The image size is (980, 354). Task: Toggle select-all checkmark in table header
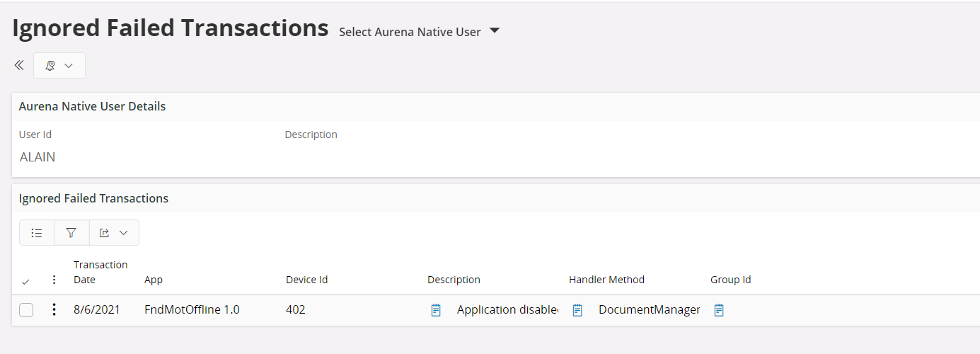coord(26,281)
